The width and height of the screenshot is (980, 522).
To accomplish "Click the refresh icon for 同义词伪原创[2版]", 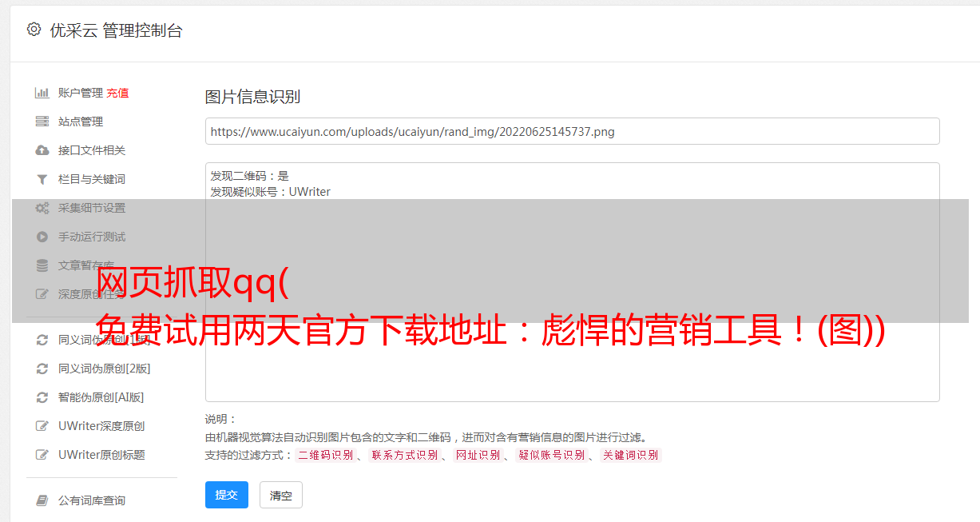I will (x=42, y=369).
